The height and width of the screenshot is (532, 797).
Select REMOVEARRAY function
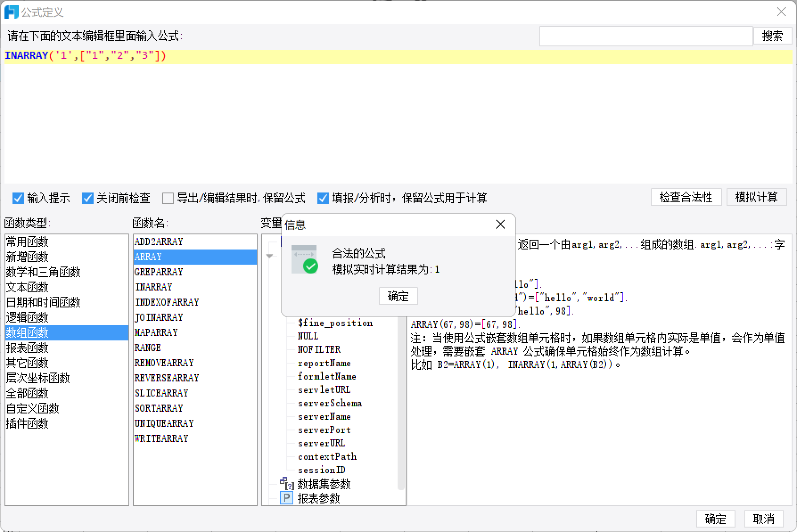(x=195, y=363)
